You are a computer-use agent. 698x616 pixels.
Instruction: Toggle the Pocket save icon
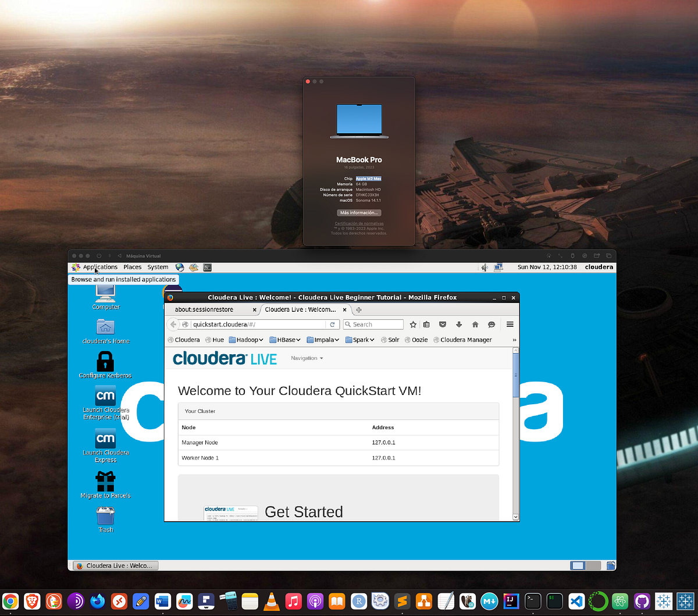click(x=443, y=324)
